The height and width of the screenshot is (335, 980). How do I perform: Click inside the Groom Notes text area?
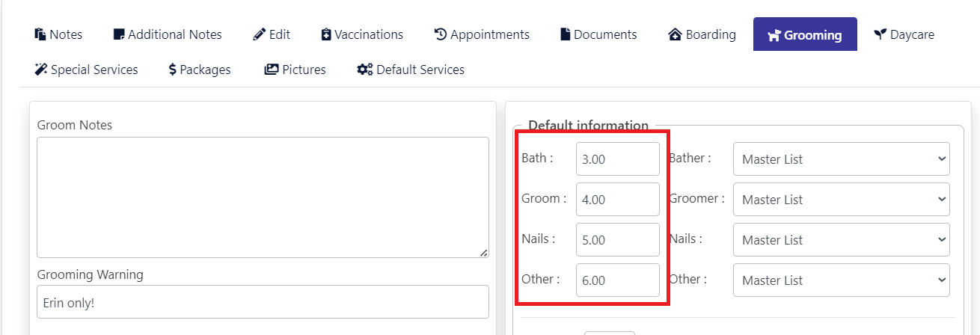tap(263, 197)
